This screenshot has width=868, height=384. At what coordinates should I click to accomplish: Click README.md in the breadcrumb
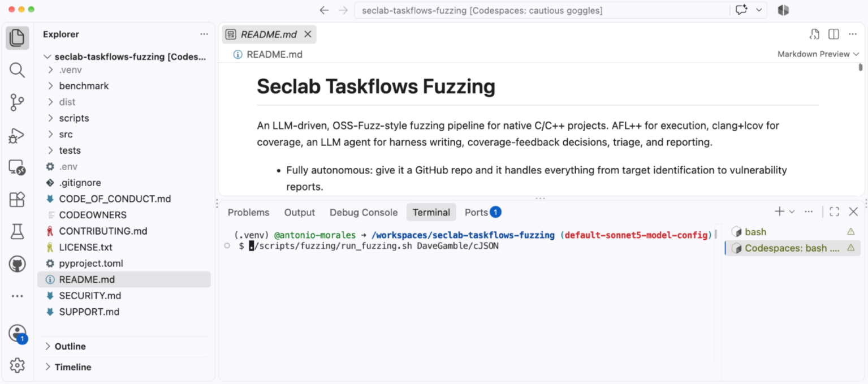point(274,54)
